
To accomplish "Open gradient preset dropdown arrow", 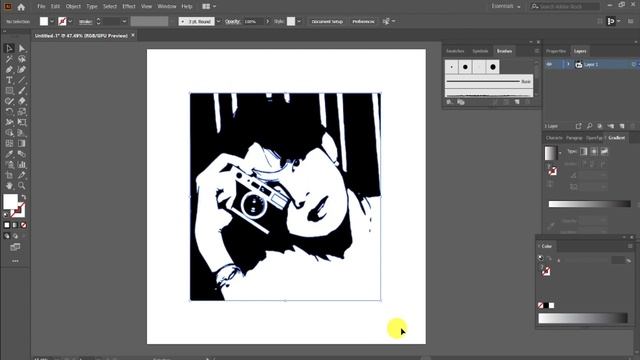I will tap(560, 153).
